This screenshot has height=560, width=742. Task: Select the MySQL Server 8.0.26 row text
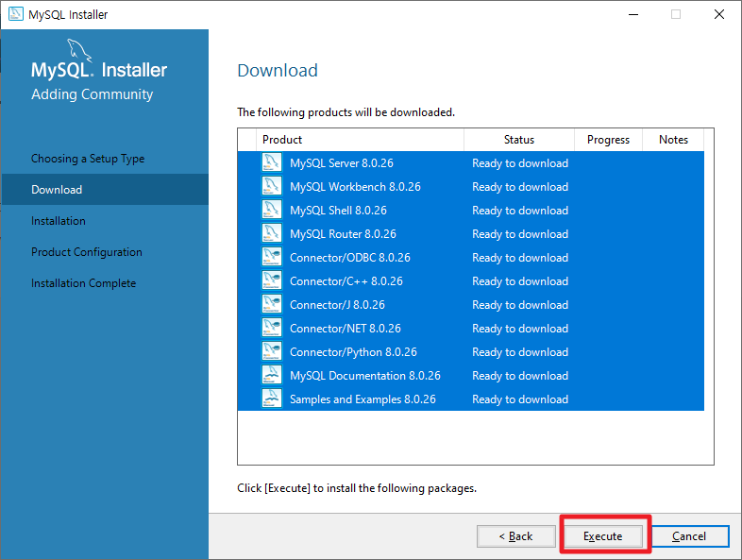pos(342,163)
